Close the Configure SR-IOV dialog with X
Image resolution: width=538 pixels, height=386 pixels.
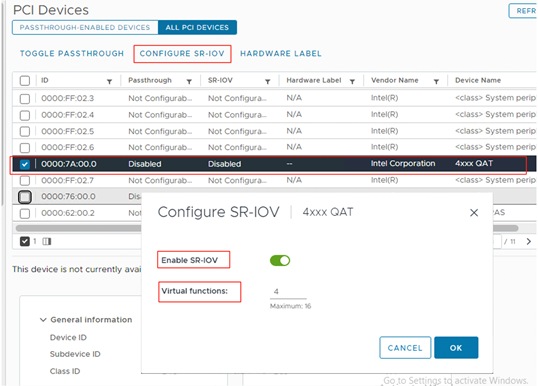(x=474, y=213)
